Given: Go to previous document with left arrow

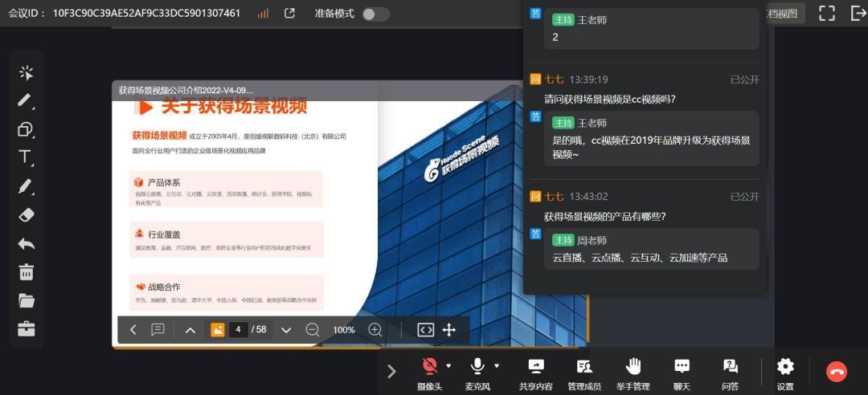Looking at the screenshot, I should click(x=133, y=330).
